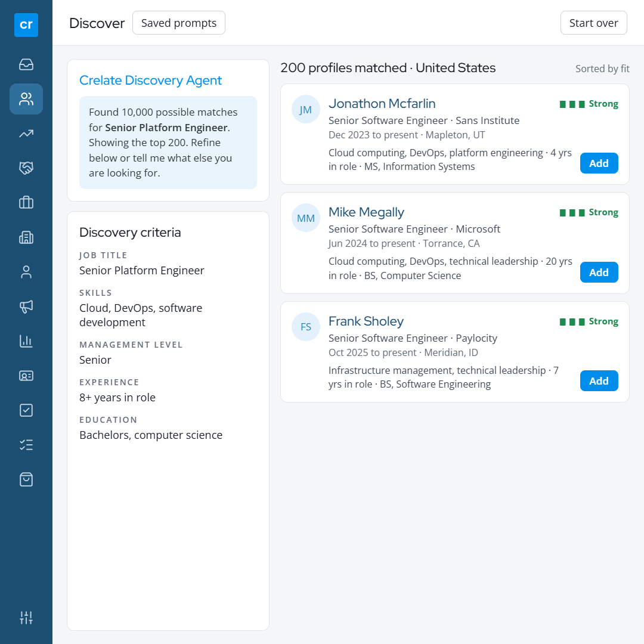
Task: Click the education value 'Bachelors, computer science'
Action: click(151, 435)
